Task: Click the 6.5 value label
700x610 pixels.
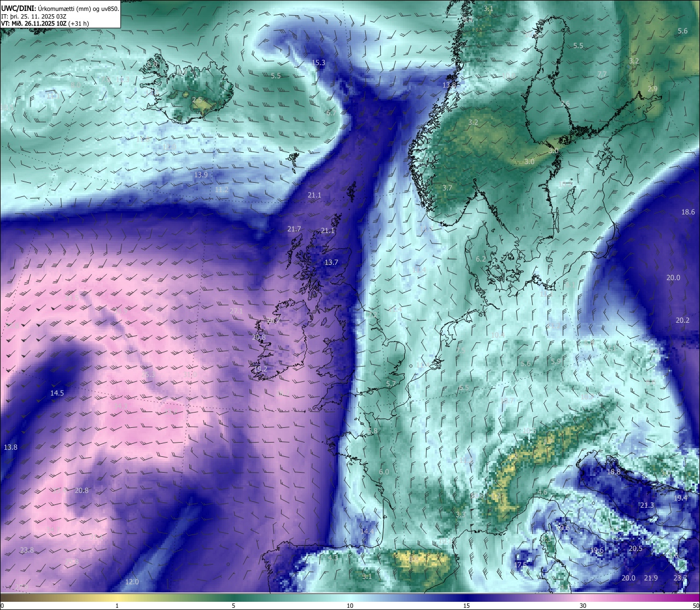Action: coord(464,387)
